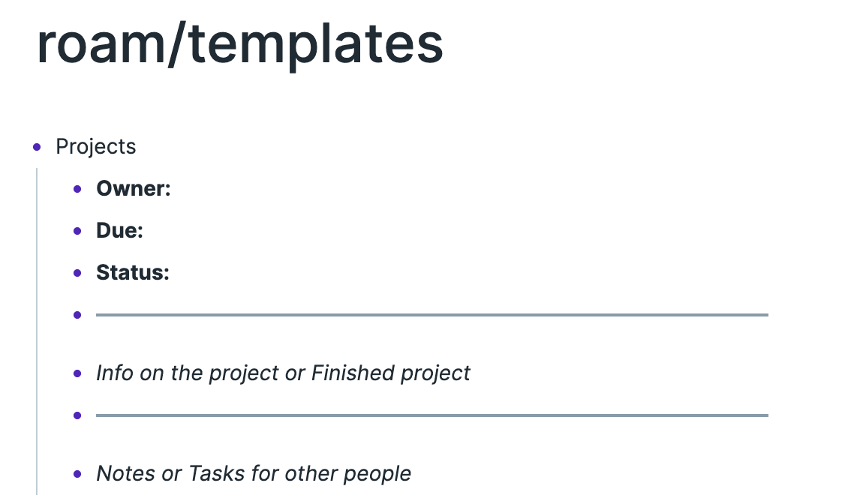Click the vertical indent guide under Projects

pyautogui.click(x=37, y=331)
